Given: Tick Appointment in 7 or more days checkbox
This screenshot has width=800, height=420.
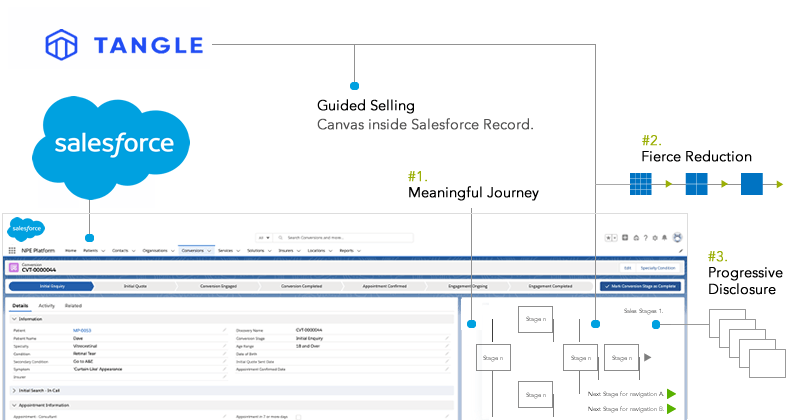Looking at the screenshot, I should [298, 417].
